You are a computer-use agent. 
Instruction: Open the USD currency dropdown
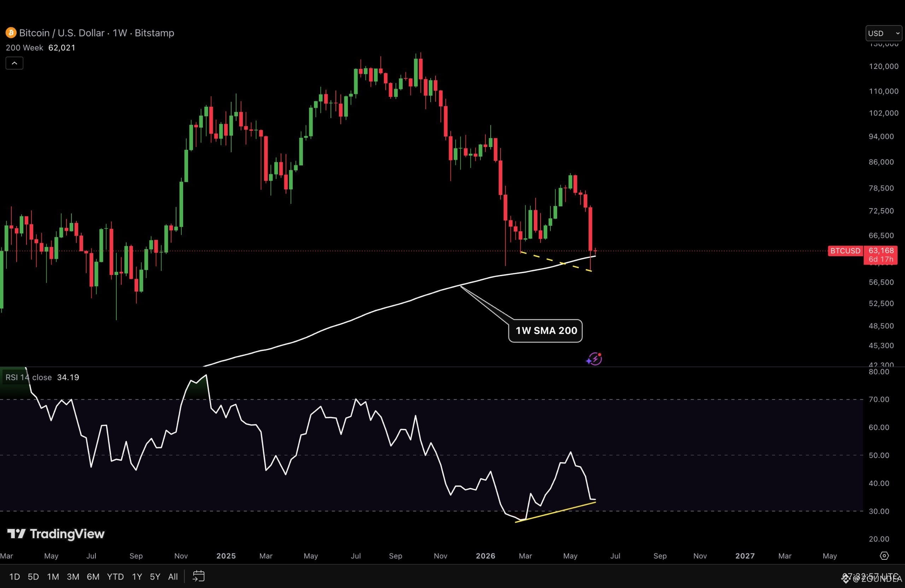click(884, 34)
